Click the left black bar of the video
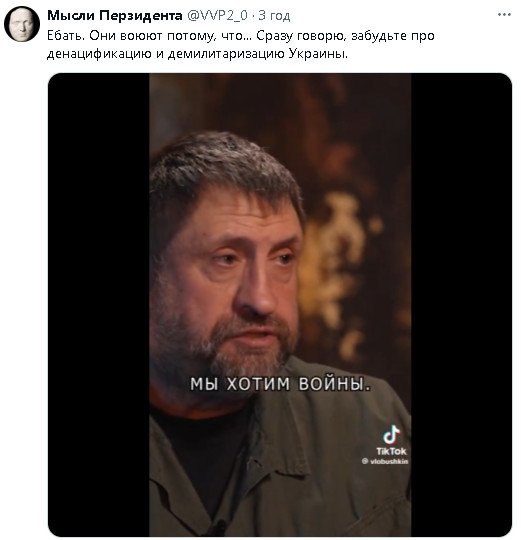 [x=98, y=305]
